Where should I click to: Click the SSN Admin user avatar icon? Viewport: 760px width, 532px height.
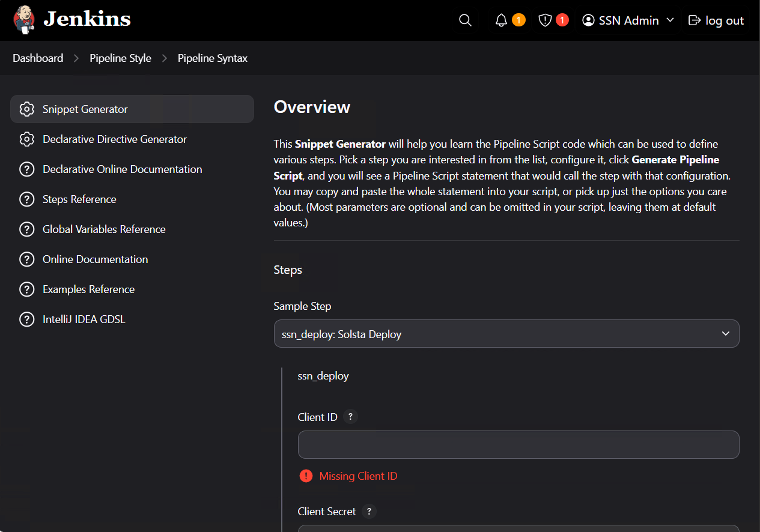588,20
